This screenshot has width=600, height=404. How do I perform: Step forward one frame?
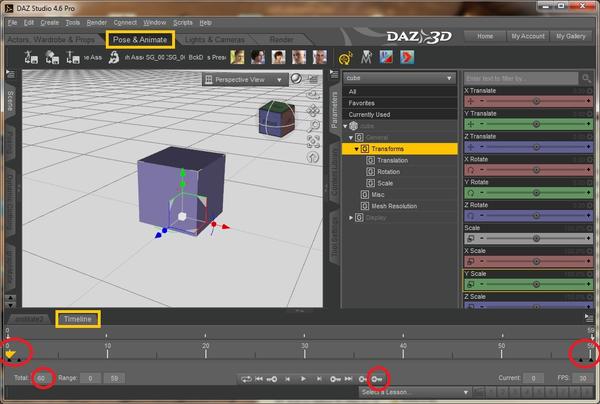coord(319,379)
